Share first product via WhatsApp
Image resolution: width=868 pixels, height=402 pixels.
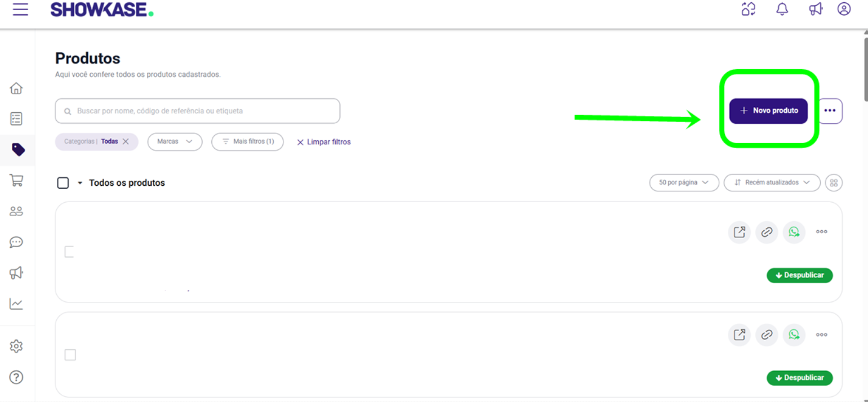point(794,232)
